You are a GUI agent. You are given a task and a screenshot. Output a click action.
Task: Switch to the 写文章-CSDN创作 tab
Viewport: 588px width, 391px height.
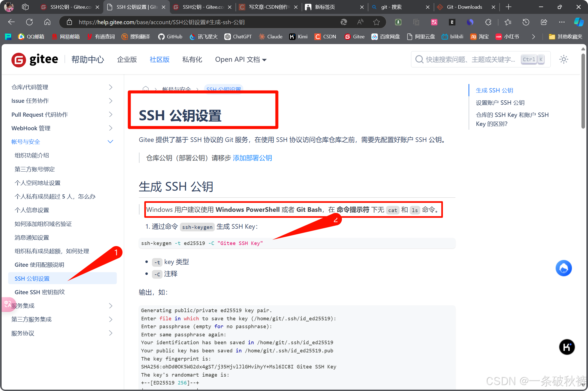pyautogui.click(x=268, y=7)
